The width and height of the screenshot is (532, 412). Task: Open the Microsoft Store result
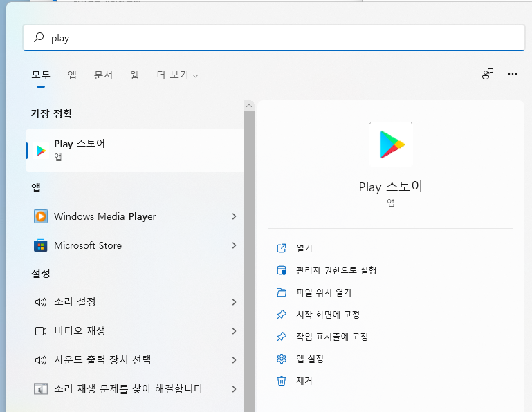click(134, 245)
